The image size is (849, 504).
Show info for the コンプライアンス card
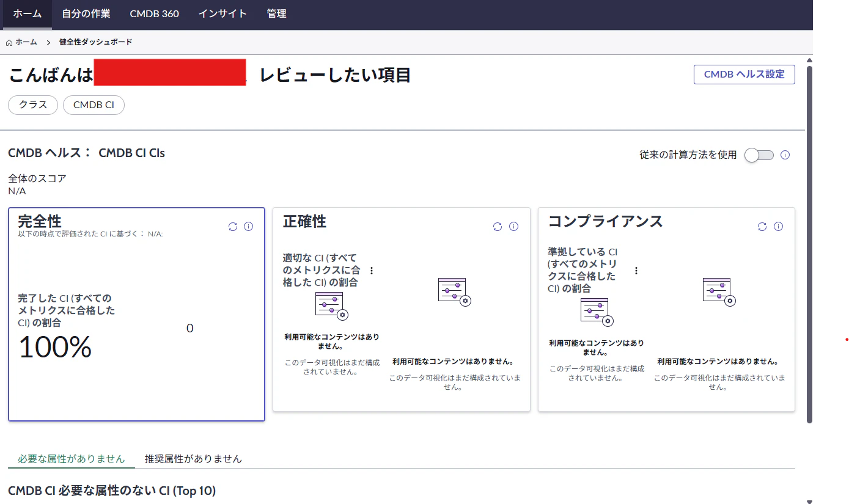[x=778, y=227]
